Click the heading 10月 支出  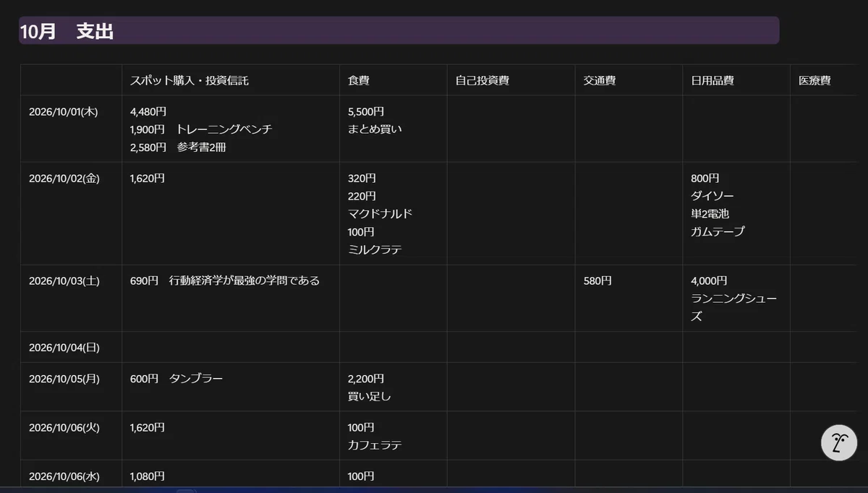tap(67, 31)
